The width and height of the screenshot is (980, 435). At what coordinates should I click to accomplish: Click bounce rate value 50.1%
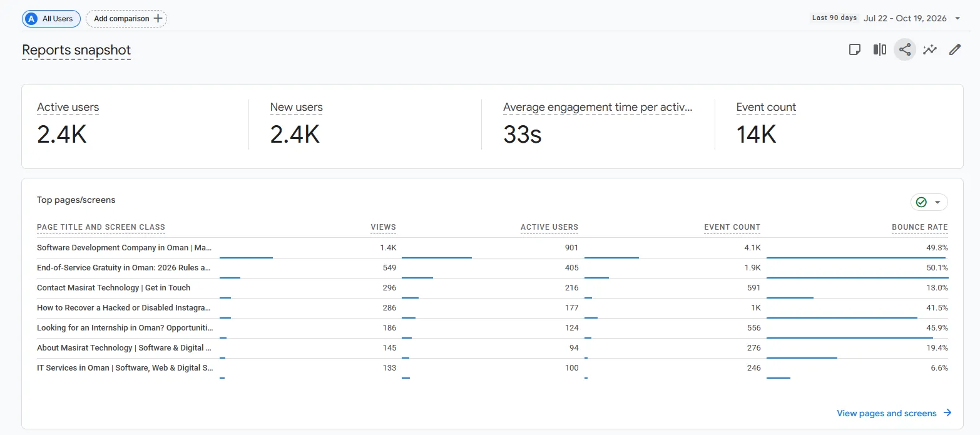[937, 268]
